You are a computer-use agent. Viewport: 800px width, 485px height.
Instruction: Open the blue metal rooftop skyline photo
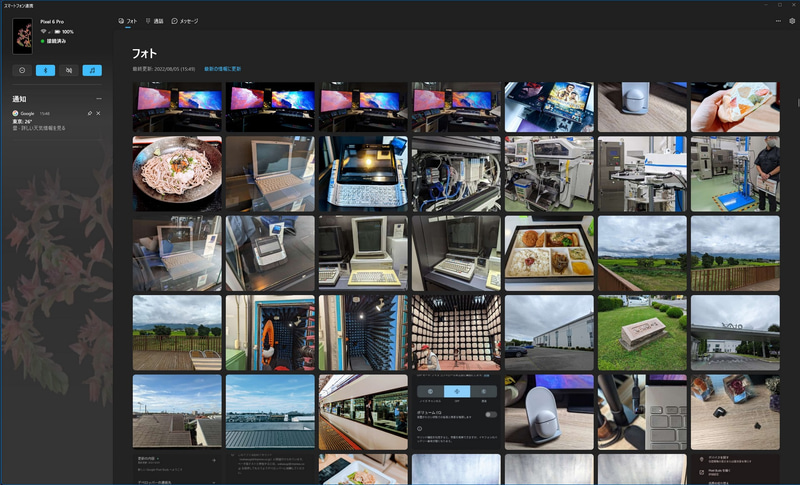[x=270, y=413]
